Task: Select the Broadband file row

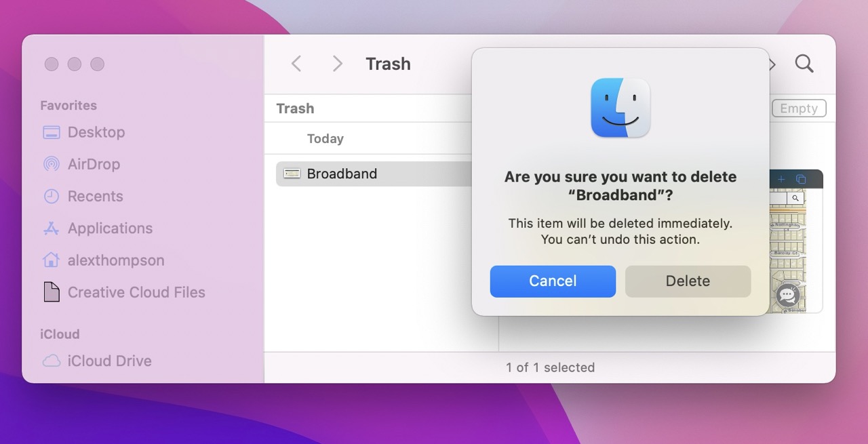Action: coord(374,174)
